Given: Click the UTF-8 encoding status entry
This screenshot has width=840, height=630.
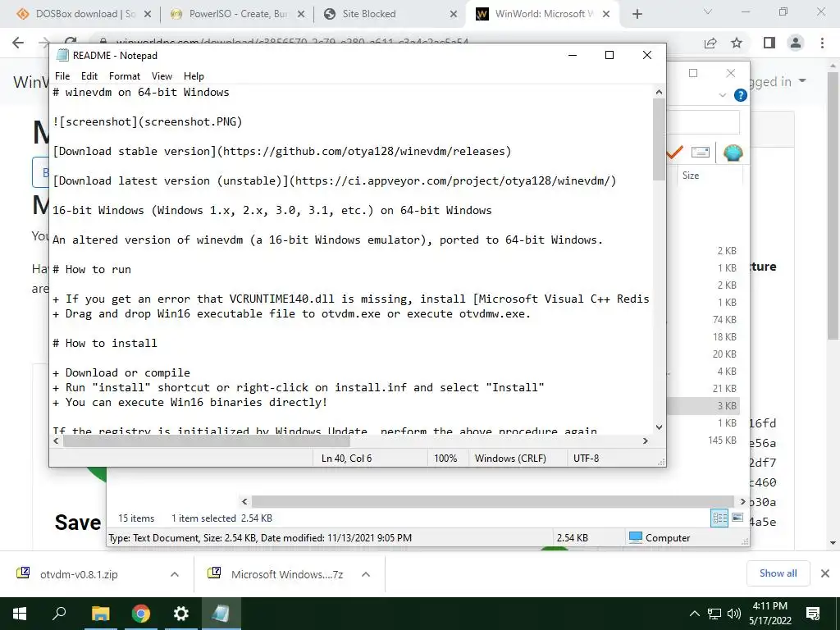Looking at the screenshot, I should pos(586,459).
